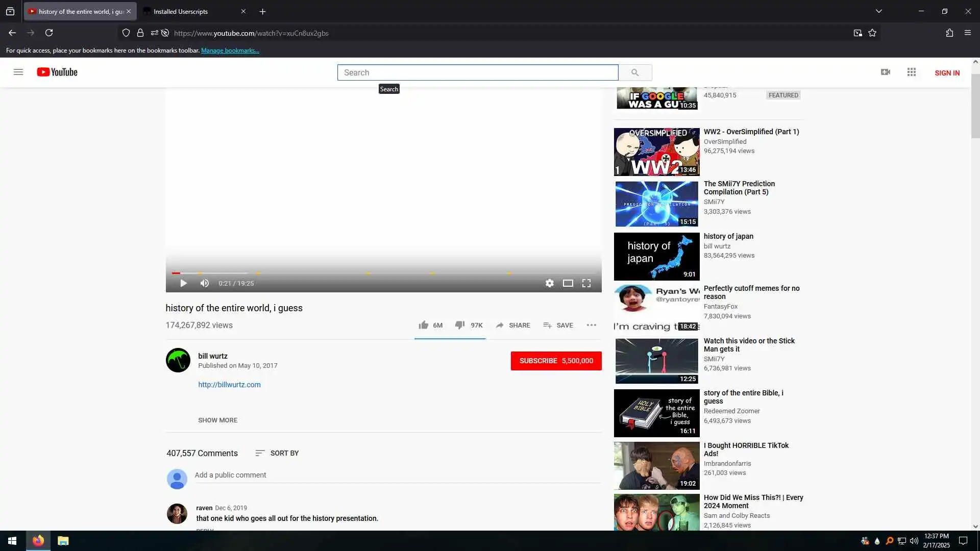Open the create video camera icon
This screenshot has width=980, height=551.
coord(886,72)
